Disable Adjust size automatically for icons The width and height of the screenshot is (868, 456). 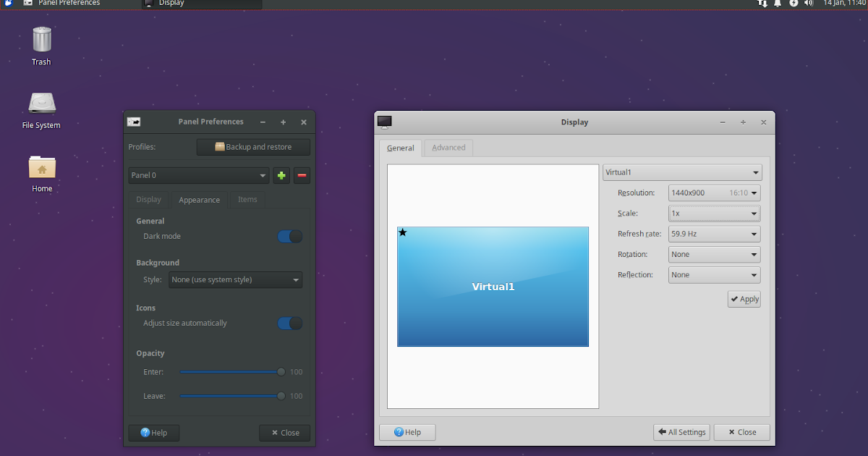[289, 323]
